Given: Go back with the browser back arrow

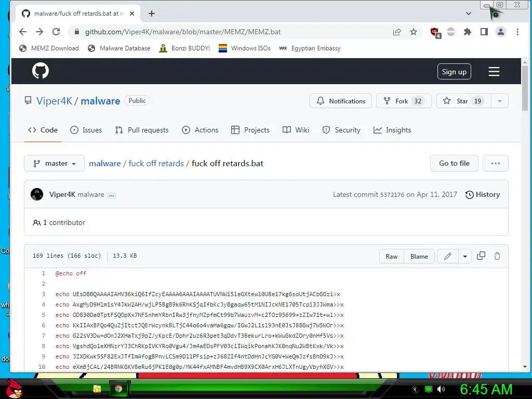Looking at the screenshot, I should click(x=23, y=32).
